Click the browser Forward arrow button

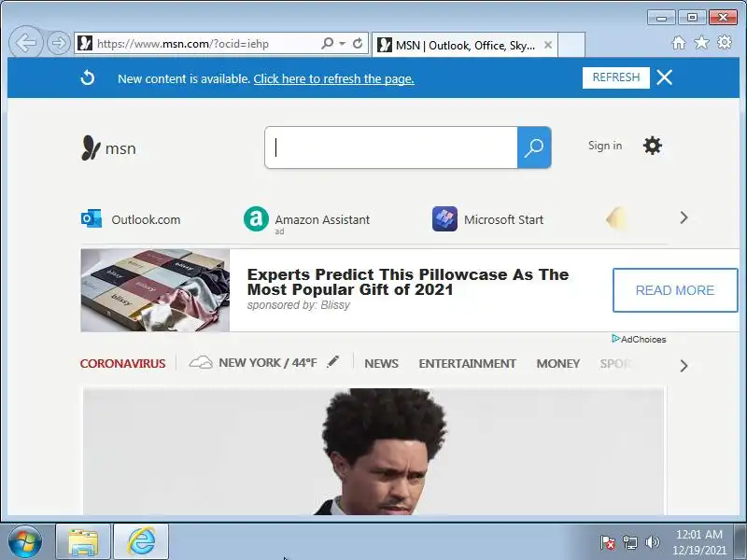coord(58,43)
